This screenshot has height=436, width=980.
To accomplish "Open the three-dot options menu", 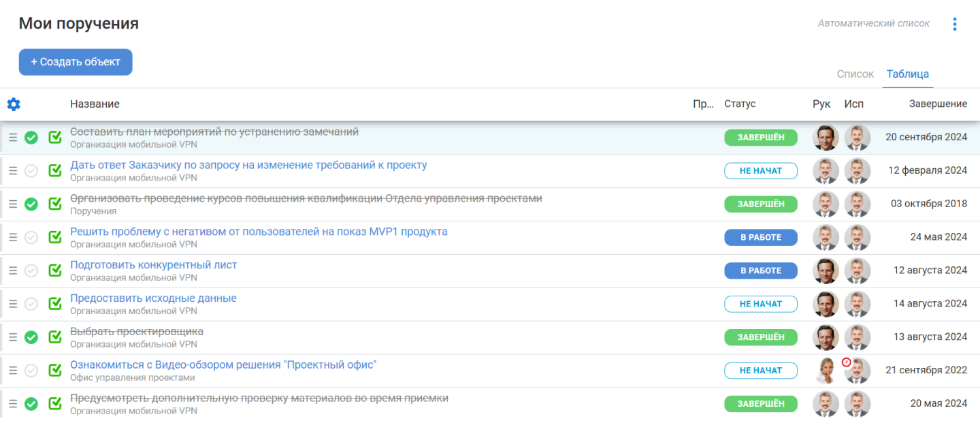I will (955, 25).
